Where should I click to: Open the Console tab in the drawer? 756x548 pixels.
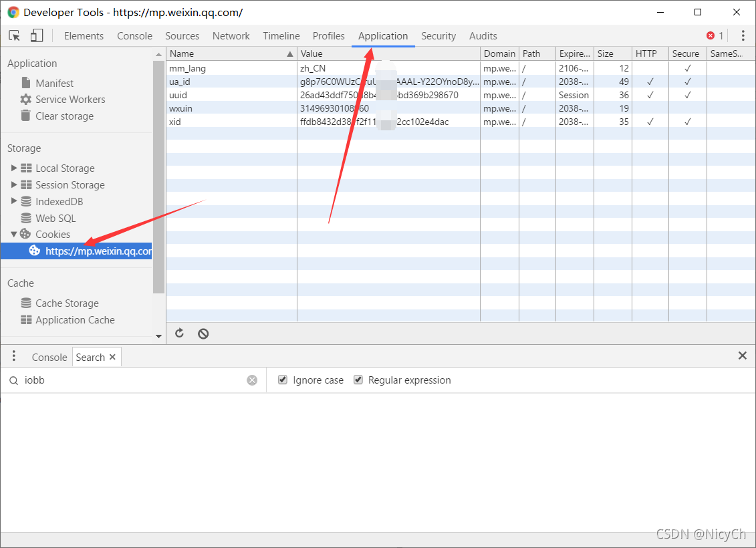coord(49,357)
